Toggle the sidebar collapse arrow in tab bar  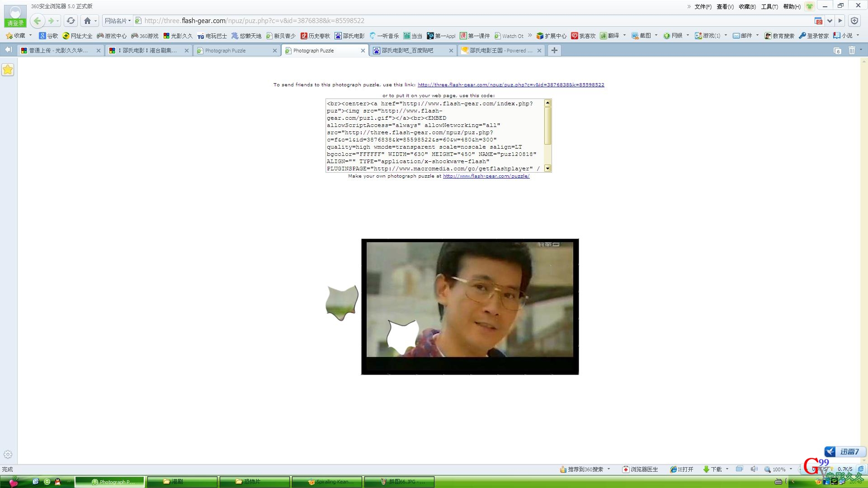pos(8,50)
